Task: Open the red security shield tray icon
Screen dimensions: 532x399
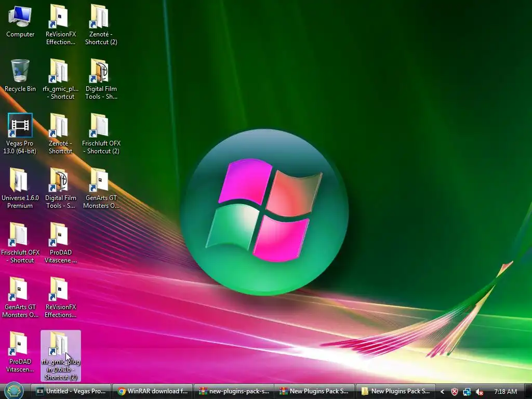Action: 454,392
